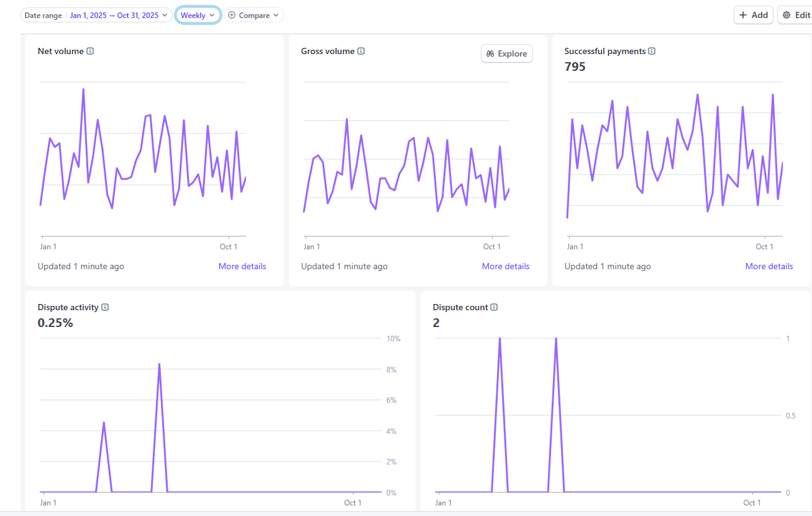Open the Compare dropdown
Screen dimensions: 812x516
tap(254, 15)
